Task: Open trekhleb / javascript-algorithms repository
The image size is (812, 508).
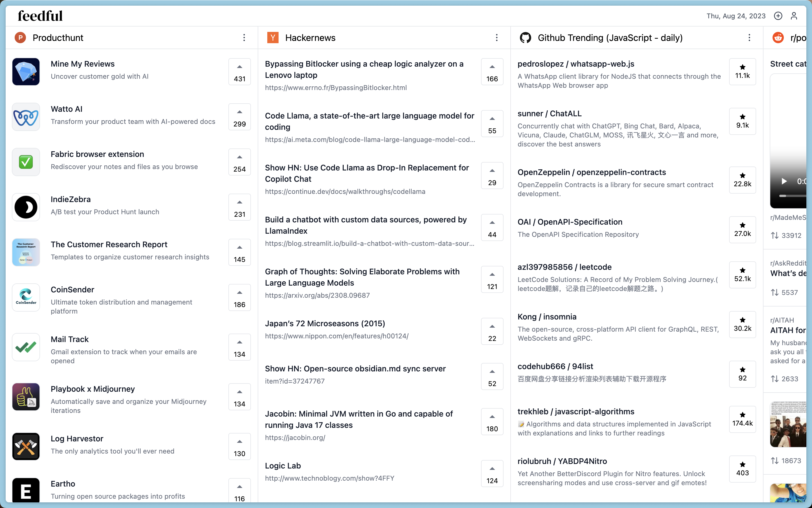Action: (x=576, y=411)
